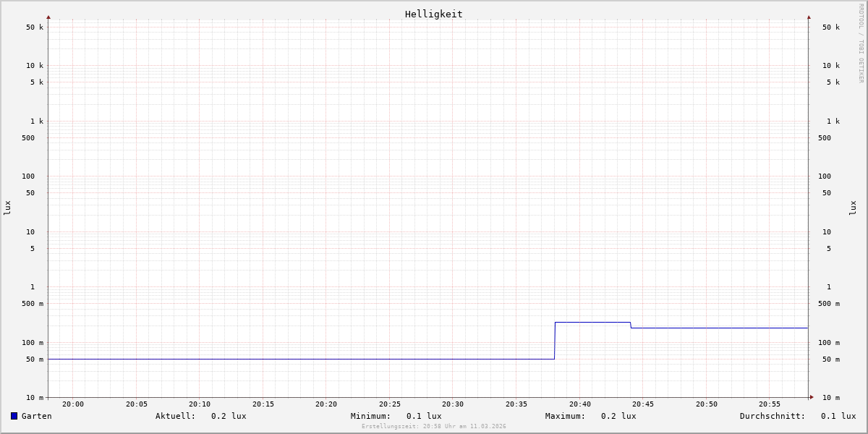Click the left axis 1 k label
The height and width of the screenshot is (434, 868).
click(37, 122)
